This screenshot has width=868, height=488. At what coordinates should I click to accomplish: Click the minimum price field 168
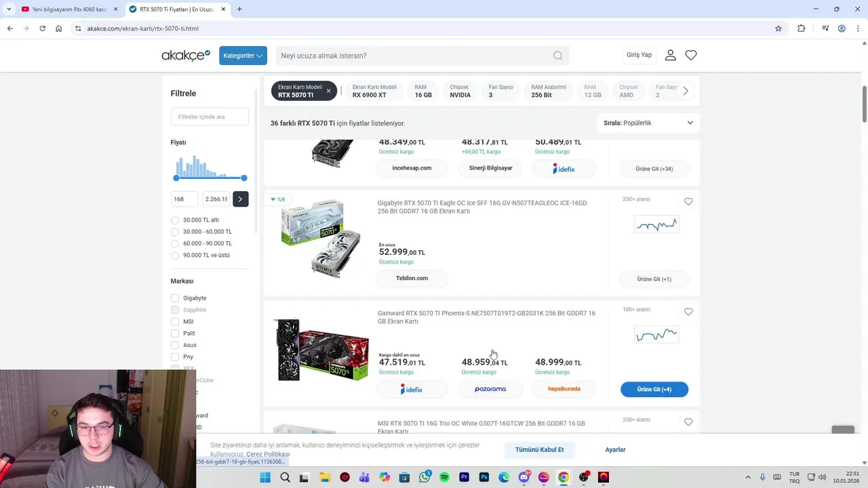click(x=184, y=199)
